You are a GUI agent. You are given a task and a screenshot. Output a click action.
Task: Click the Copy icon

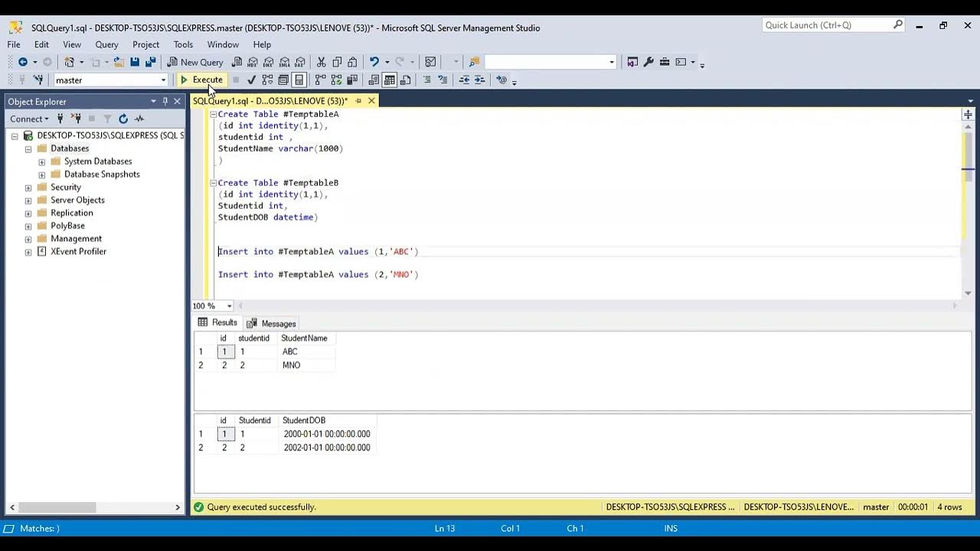[337, 62]
